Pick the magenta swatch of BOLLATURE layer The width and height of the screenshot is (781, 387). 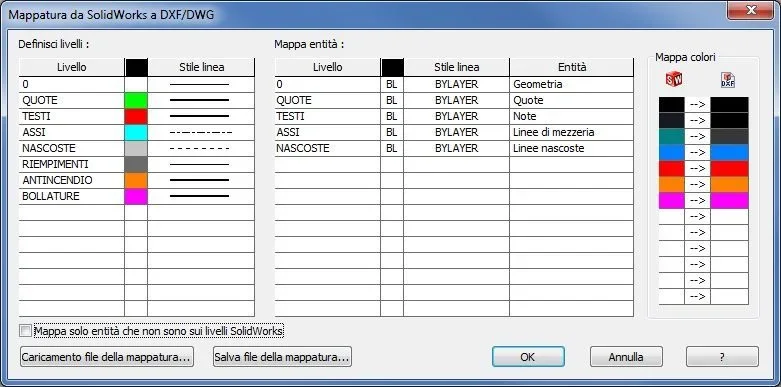point(136,196)
